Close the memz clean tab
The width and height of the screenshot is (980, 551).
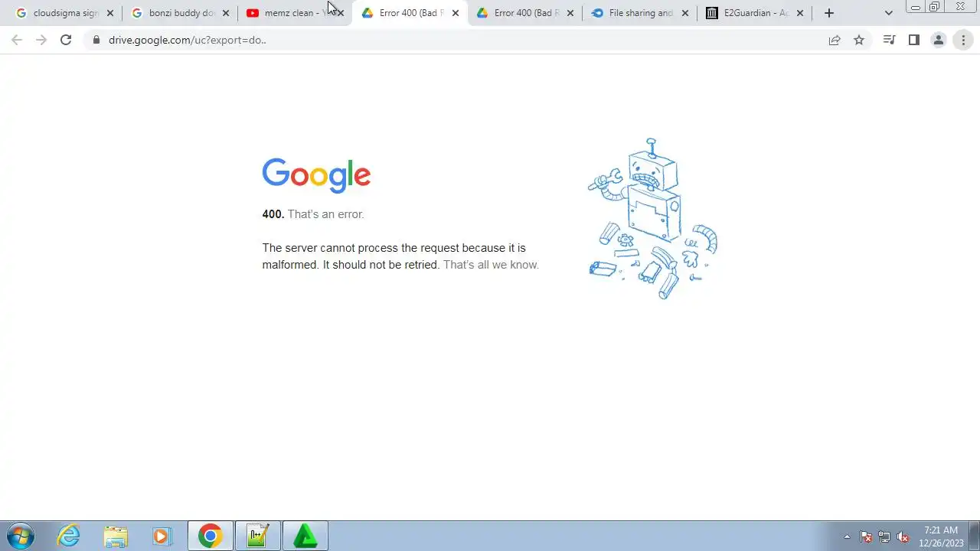(x=341, y=13)
